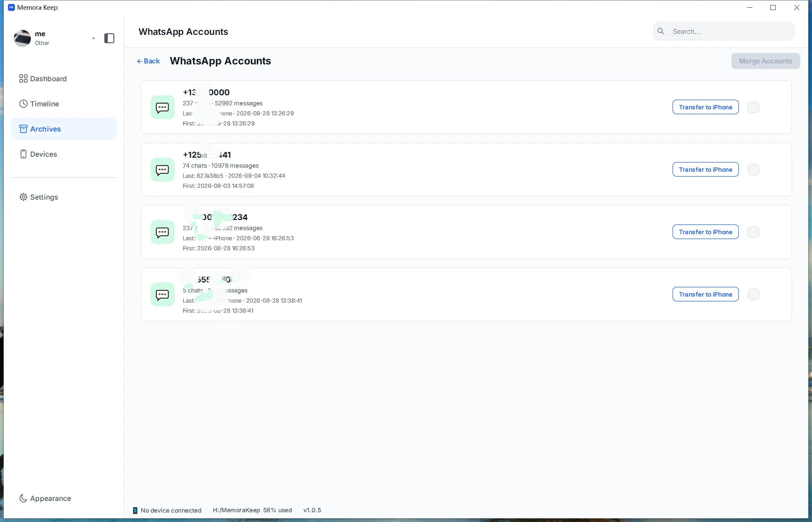Screen dimensions: 812x522
Task: Click the 'me' profile avatar
Action: tap(22, 38)
